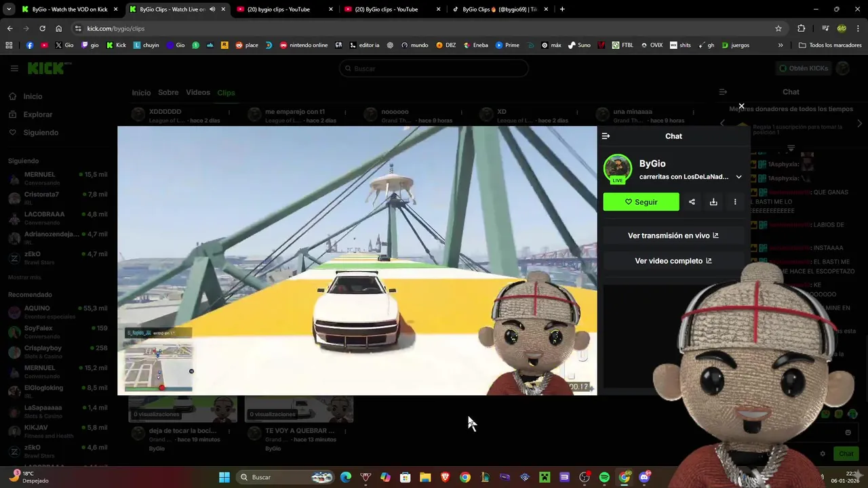
Task: Expand clip title chevron next to carreritas
Action: (738, 177)
